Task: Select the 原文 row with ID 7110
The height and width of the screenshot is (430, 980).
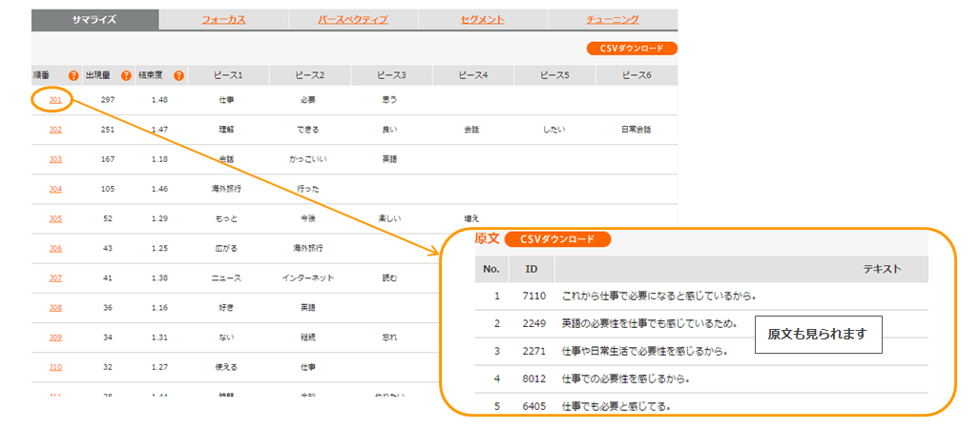Action: tap(701, 296)
